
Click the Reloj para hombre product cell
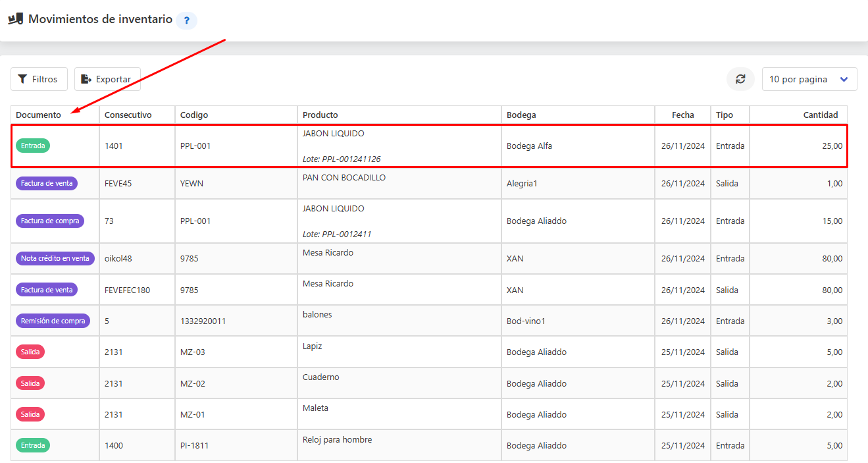[399, 445]
